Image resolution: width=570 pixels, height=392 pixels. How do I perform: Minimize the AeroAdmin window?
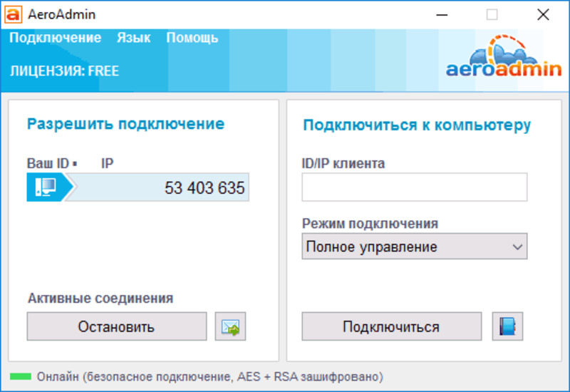442,14
